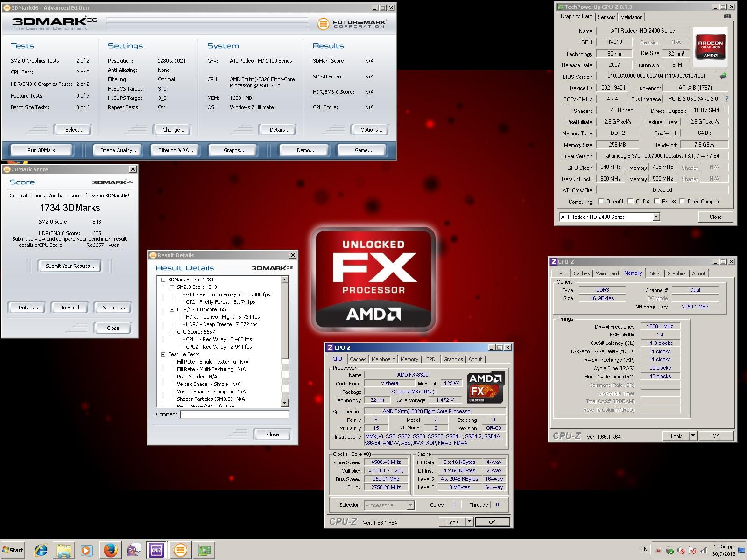747x560 pixels.
Task: Click the CPU-Z memory window title icon
Action: click(x=554, y=262)
